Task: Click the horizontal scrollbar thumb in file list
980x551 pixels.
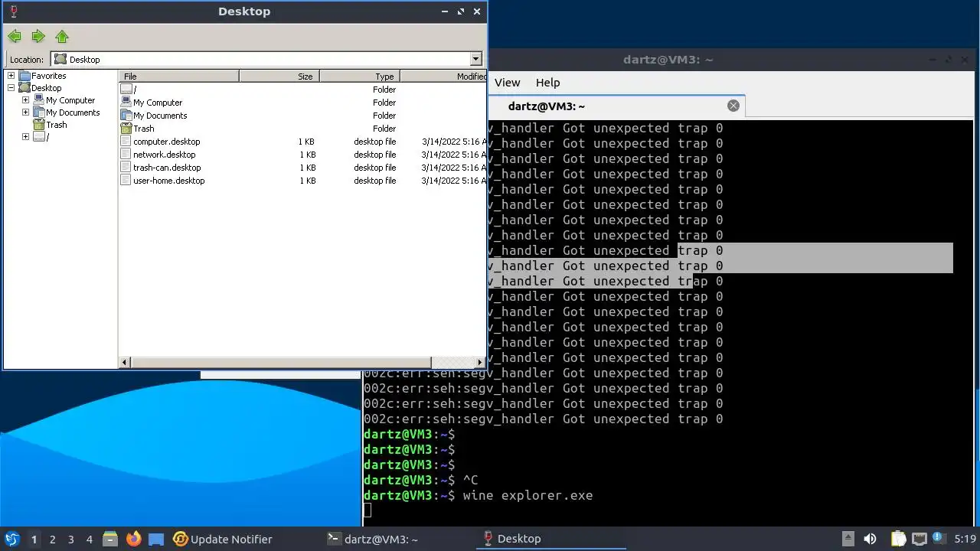Action: 281,362
